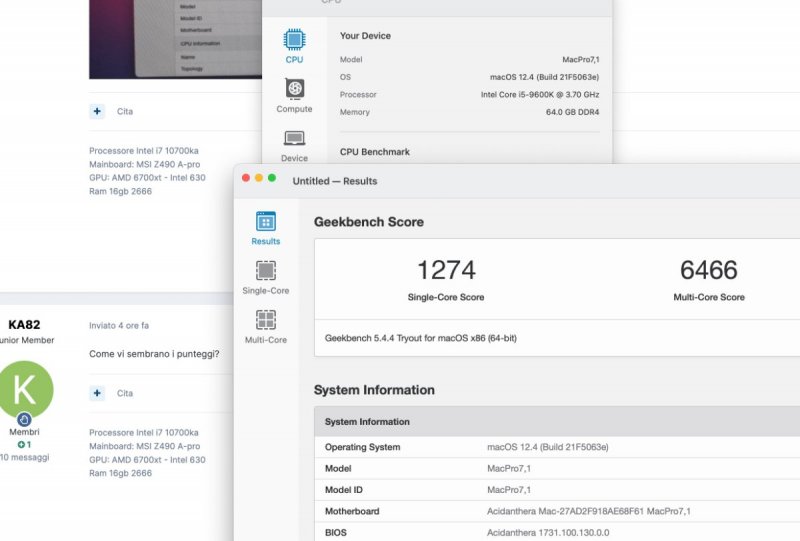The width and height of the screenshot is (800, 541).
Task: Click the green reputation plus 1 indicator
Action: tap(24, 445)
